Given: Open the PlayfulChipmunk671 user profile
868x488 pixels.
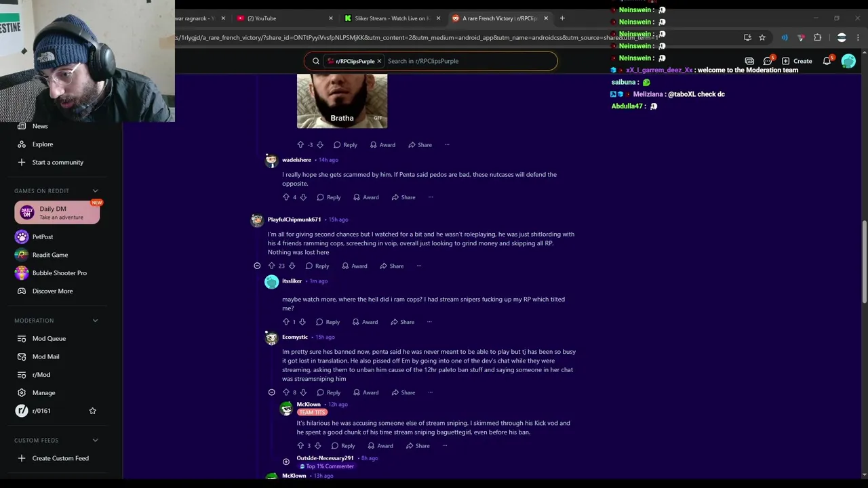Looking at the screenshot, I should click(294, 220).
